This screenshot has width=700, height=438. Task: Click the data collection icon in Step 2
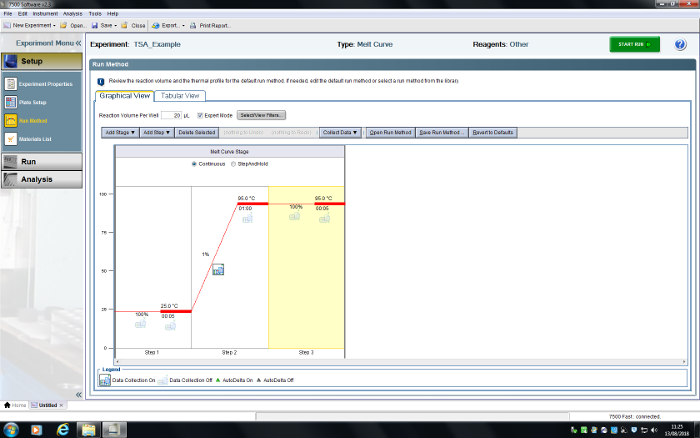click(x=218, y=269)
